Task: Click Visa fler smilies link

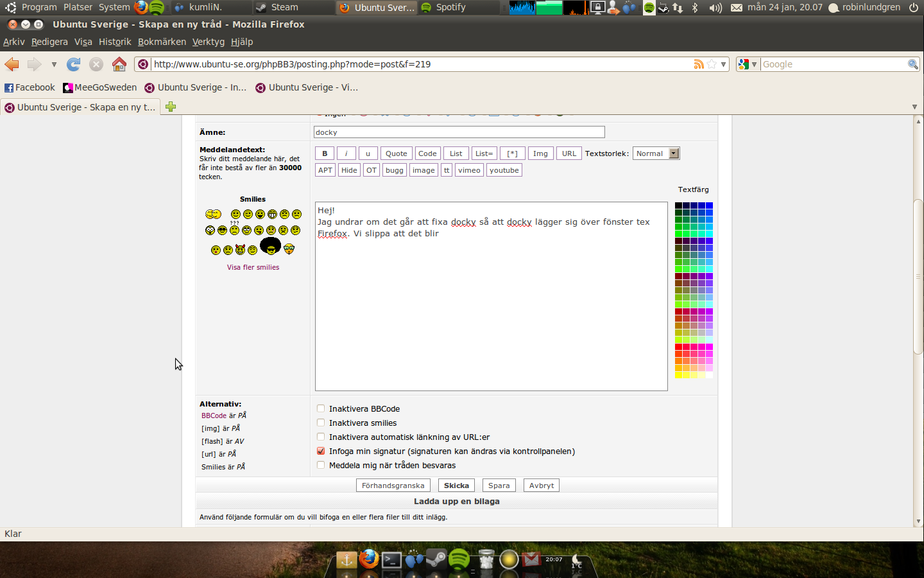Action: click(253, 267)
